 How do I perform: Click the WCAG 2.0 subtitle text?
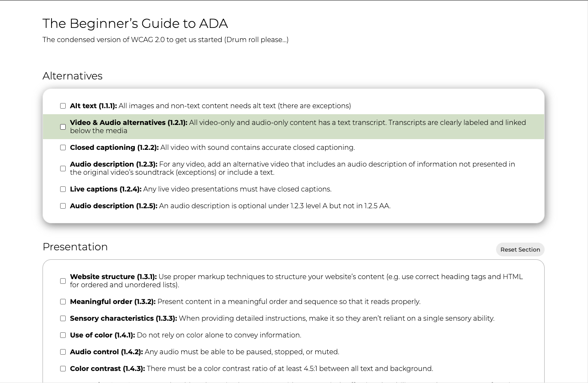(165, 40)
